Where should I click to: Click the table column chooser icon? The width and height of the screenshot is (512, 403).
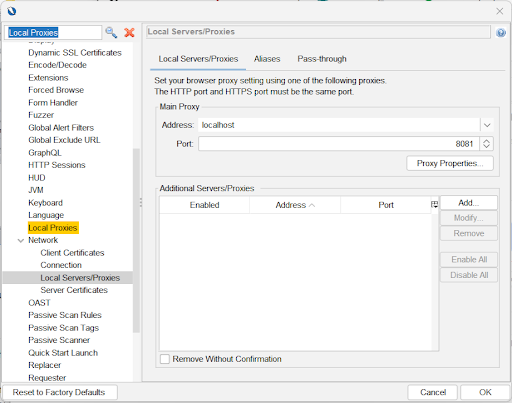tap(434, 205)
